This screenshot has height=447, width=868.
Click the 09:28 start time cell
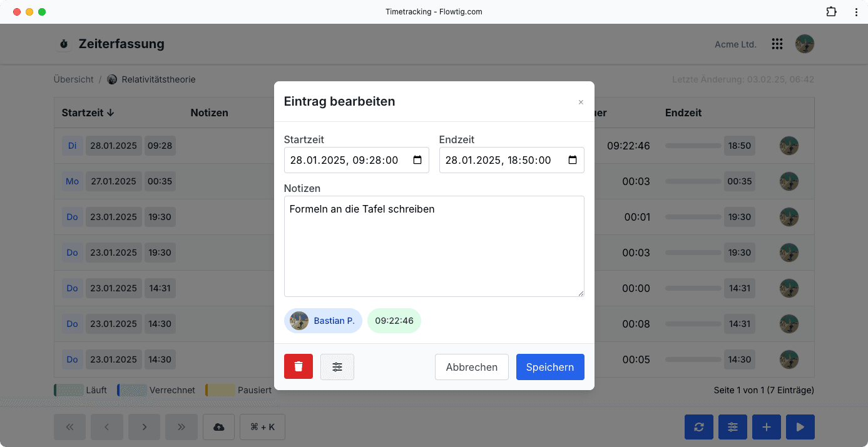[160, 146]
